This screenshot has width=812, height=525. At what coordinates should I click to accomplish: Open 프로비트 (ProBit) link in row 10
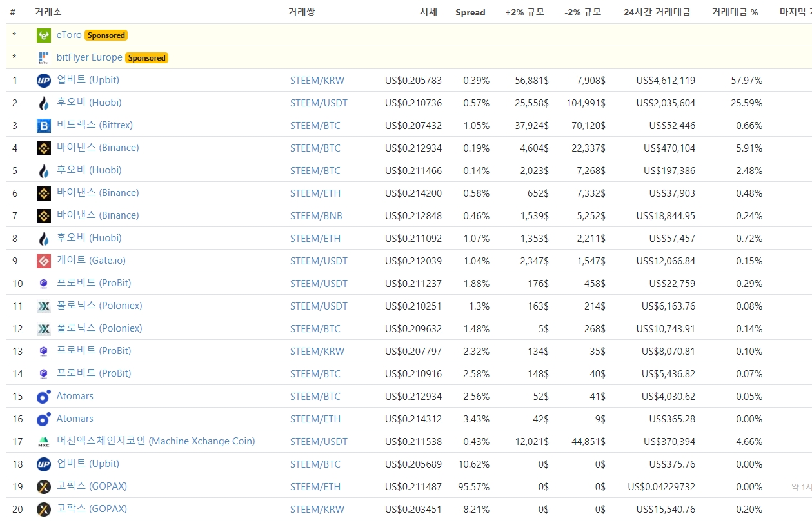94,283
